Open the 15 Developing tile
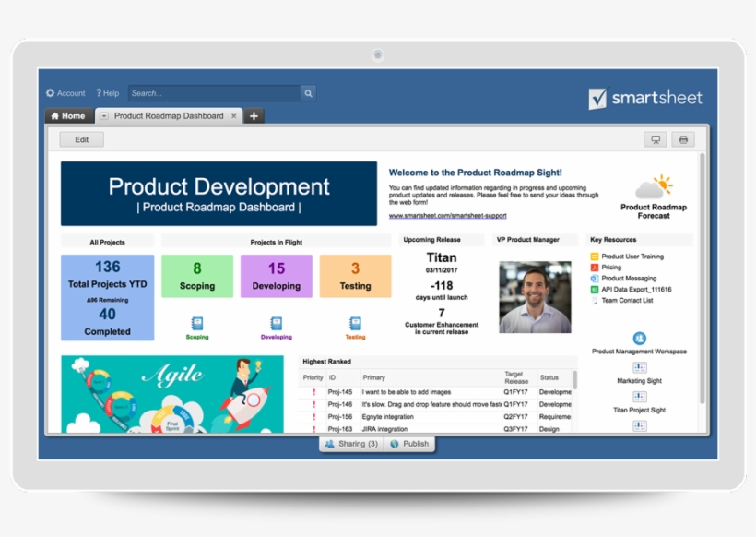The image size is (756, 537). point(277,276)
